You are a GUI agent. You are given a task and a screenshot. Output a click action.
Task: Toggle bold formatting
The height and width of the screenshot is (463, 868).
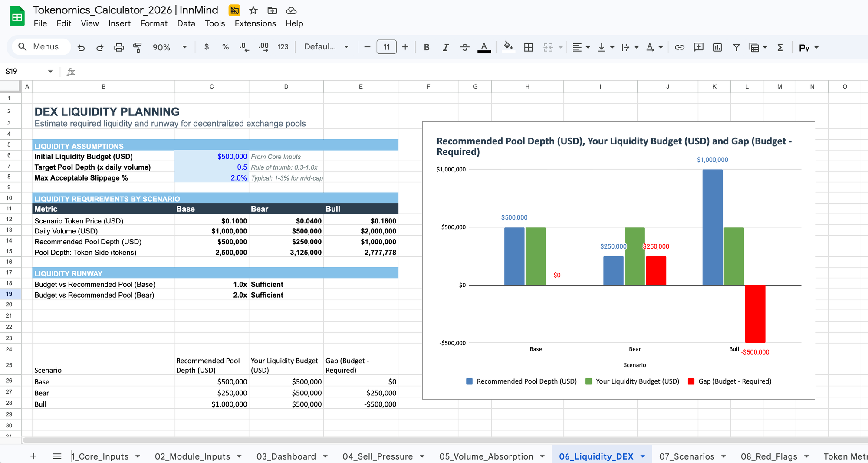tap(427, 47)
